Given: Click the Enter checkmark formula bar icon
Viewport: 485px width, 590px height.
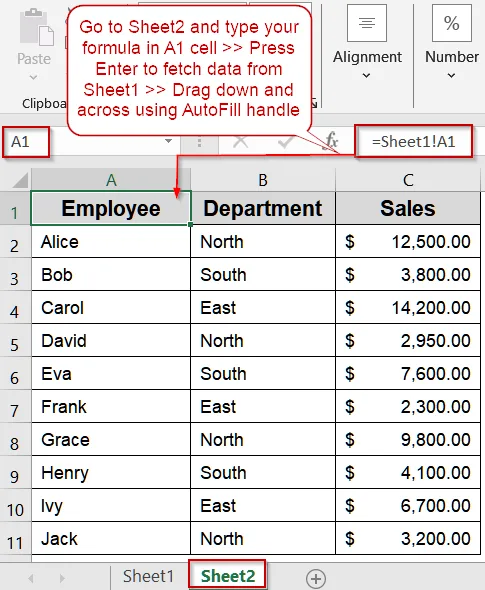Looking at the screenshot, I should coord(285,142).
